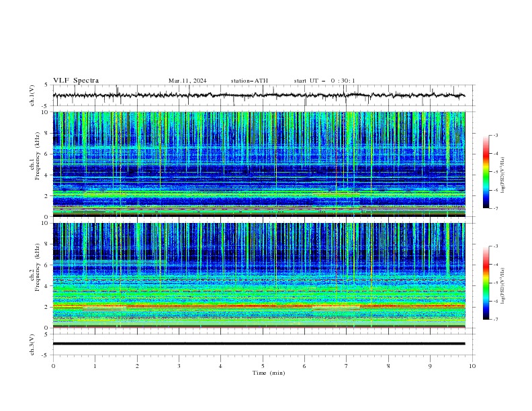
Task: Click inside the ch.1 spectrogram panel
Action: tap(259, 164)
